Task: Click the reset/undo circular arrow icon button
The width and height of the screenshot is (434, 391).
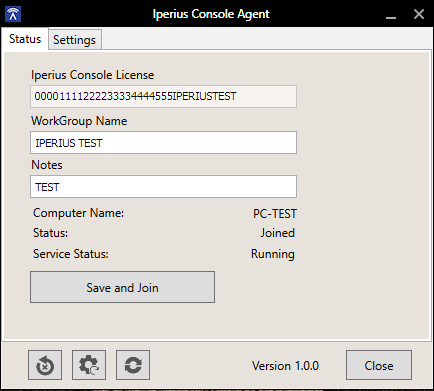Action: coord(45,365)
